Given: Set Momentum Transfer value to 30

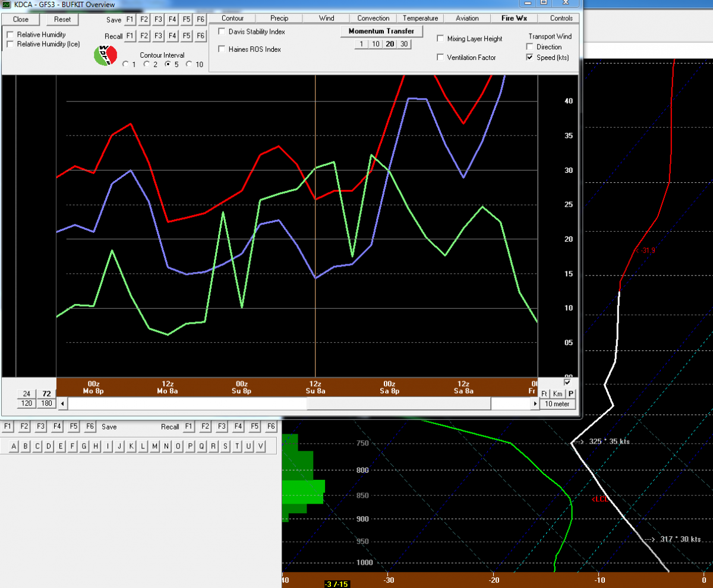Looking at the screenshot, I should point(404,44).
